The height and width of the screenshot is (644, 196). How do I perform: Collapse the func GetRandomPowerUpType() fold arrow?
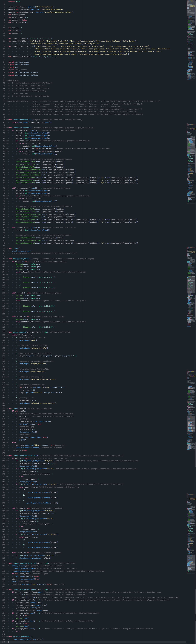click(7, 120)
